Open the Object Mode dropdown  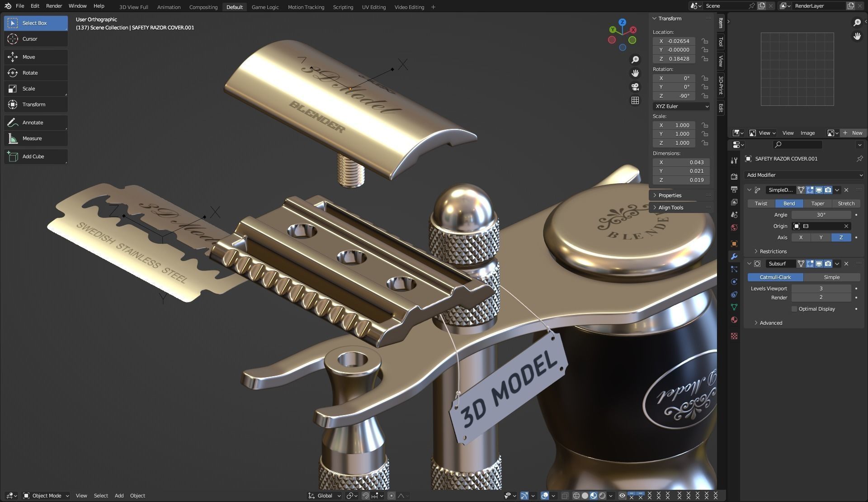pyautogui.click(x=46, y=496)
